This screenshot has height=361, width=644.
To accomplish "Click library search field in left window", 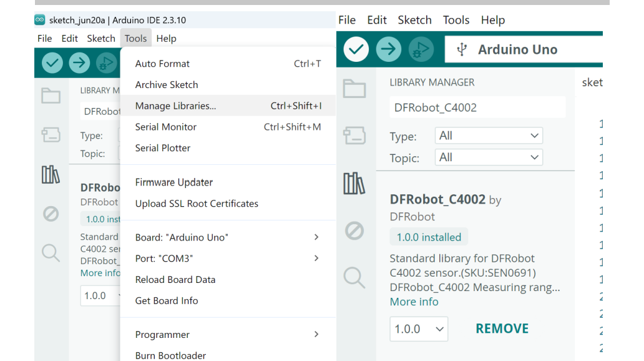I will pyautogui.click(x=100, y=111).
